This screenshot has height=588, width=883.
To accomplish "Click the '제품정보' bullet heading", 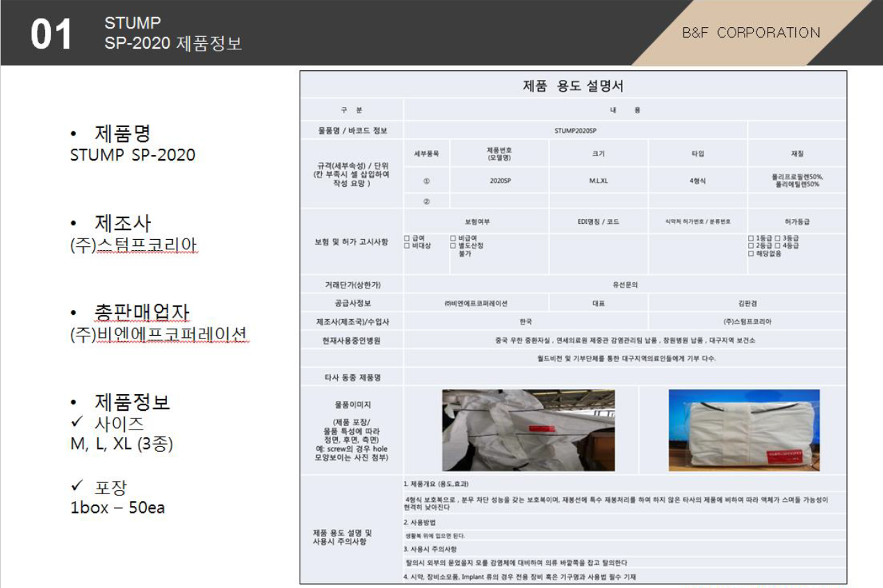I will 132,402.
